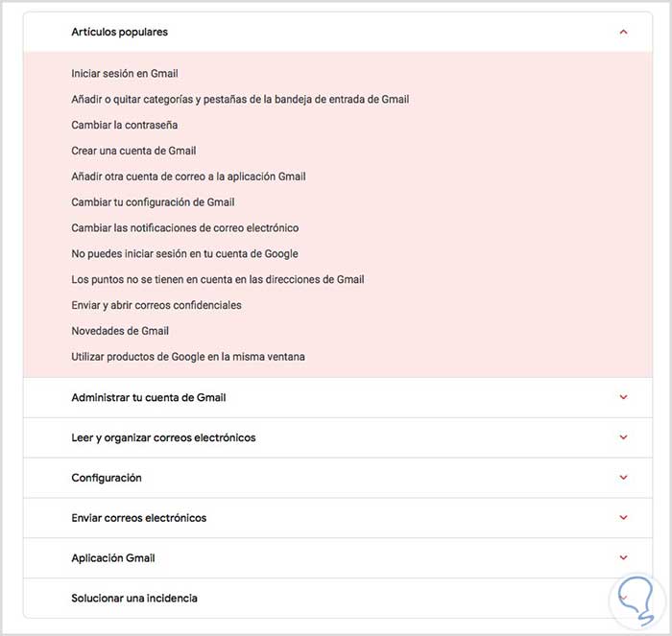Open Cambiar tu configuración de Gmail link
Image resolution: width=672 pixels, height=636 pixels.
[x=153, y=202]
